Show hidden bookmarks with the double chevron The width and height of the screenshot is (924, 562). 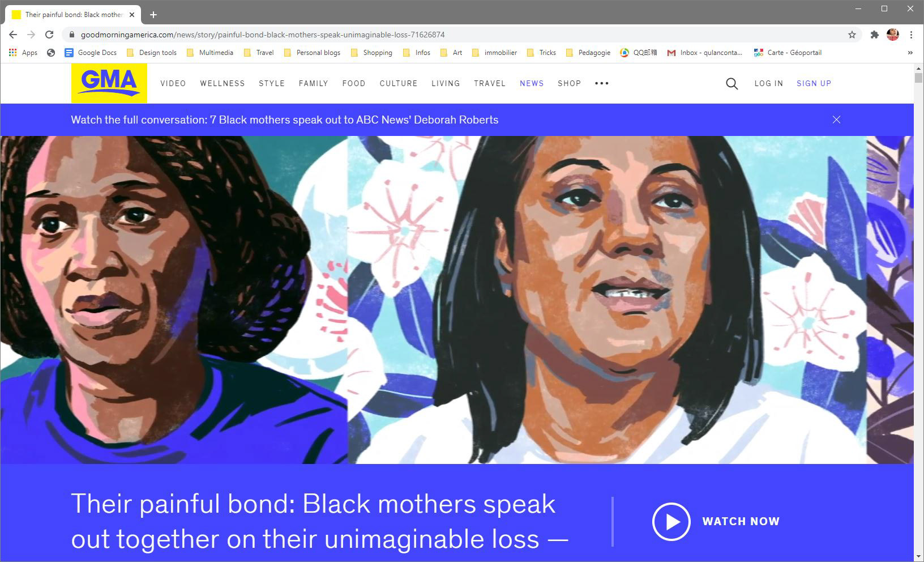click(910, 53)
